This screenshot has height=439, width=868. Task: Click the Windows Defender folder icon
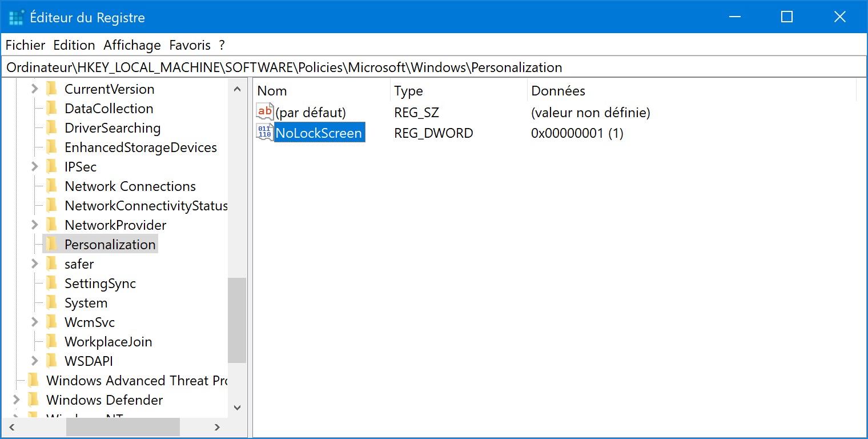[33, 400]
